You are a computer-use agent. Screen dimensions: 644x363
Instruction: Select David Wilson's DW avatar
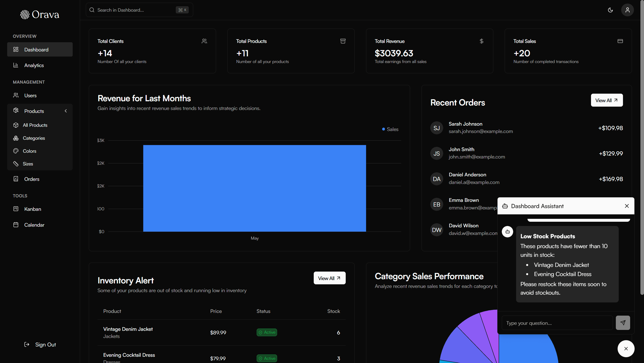[436, 230]
